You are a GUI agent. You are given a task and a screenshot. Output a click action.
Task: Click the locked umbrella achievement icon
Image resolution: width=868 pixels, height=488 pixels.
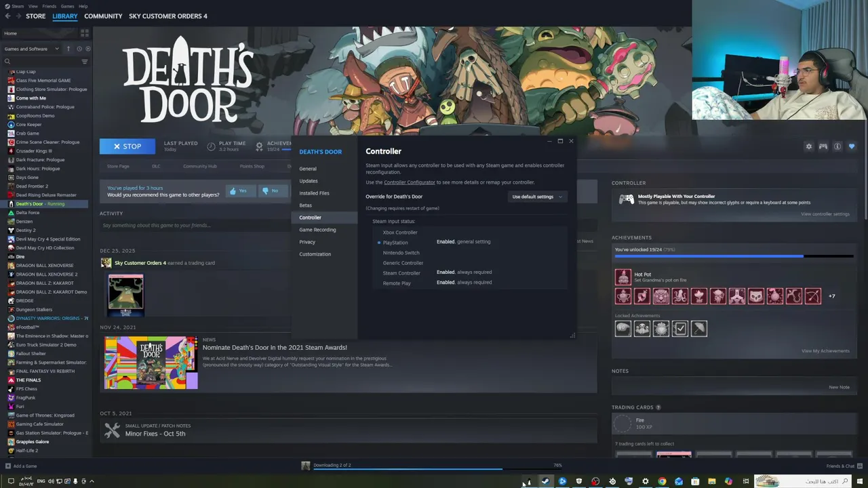pos(699,329)
